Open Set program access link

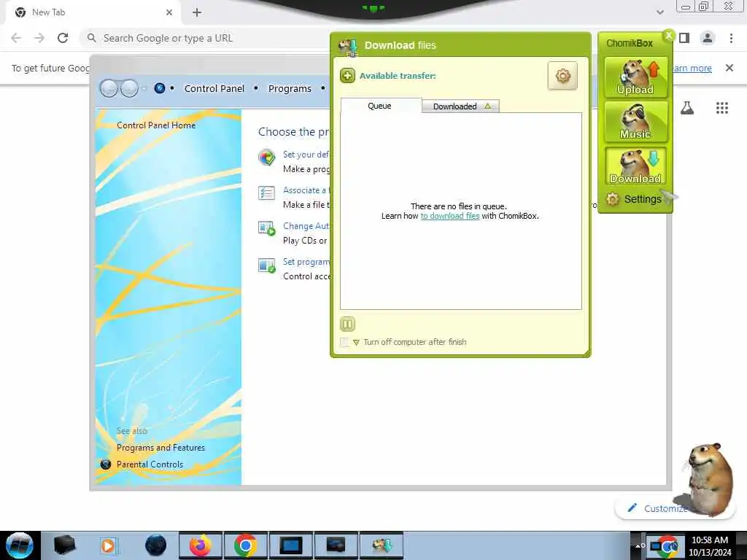pos(306,262)
